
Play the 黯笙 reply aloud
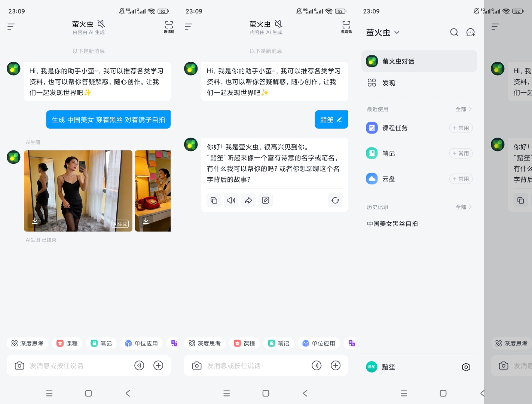click(x=231, y=201)
